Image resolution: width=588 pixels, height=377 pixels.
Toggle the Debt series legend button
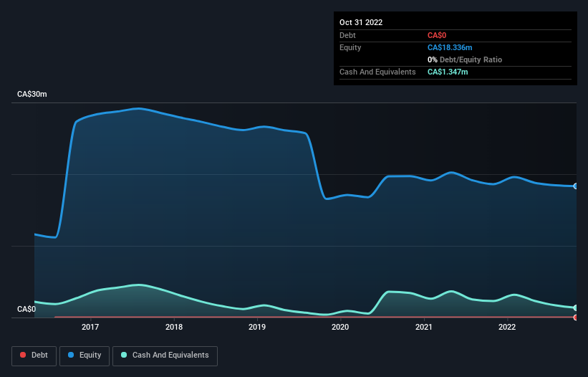[34, 355]
